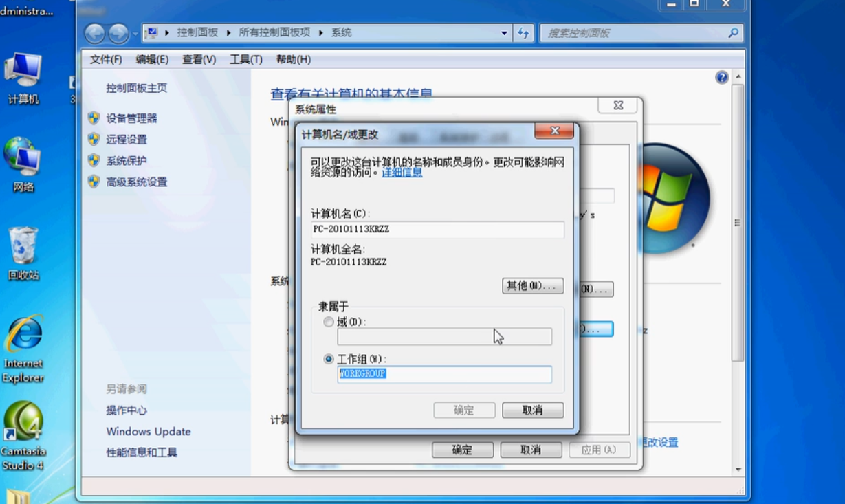Viewport: 845px width, 504px height.
Task: Click the scrollbar down arrow in system window
Action: tap(738, 470)
